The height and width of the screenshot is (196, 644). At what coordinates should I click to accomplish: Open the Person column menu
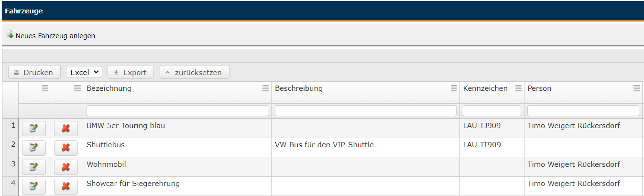coord(636,88)
